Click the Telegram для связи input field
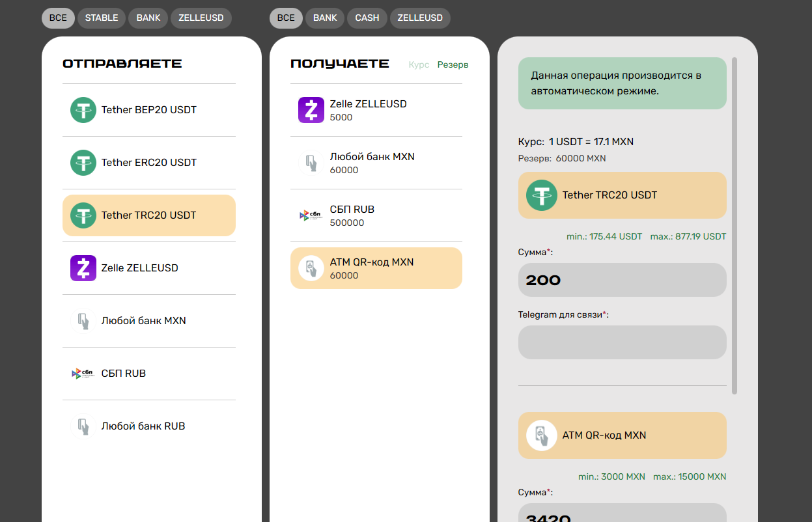The image size is (812, 522). pyautogui.click(x=622, y=342)
